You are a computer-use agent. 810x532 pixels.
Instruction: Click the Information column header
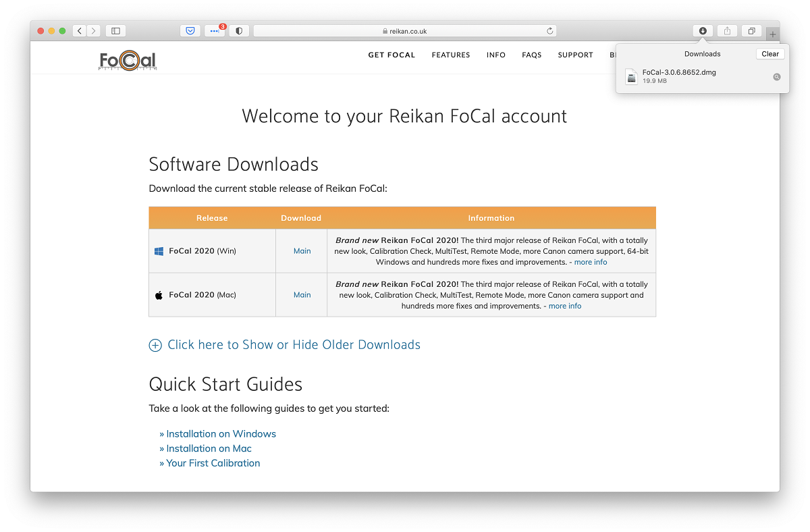[x=491, y=218]
